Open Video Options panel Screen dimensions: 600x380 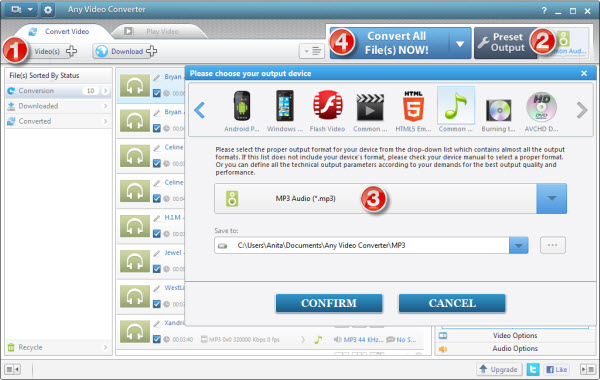515,336
